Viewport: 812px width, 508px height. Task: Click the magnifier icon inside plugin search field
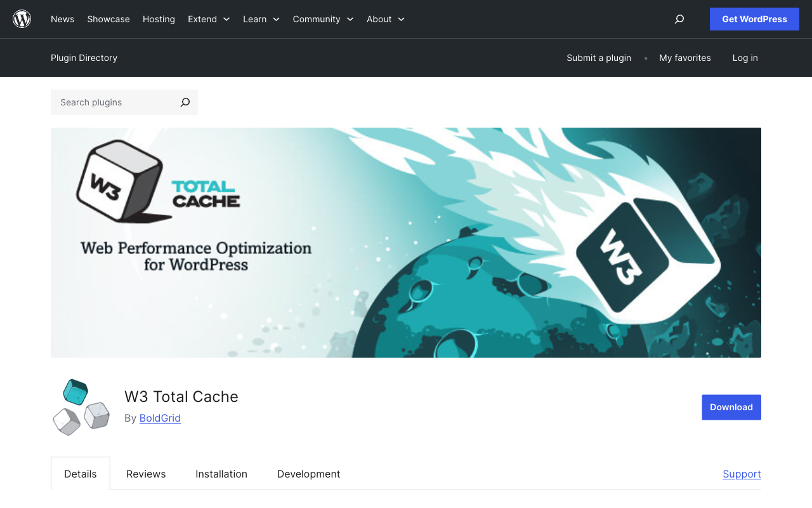[x=185, y=102]
